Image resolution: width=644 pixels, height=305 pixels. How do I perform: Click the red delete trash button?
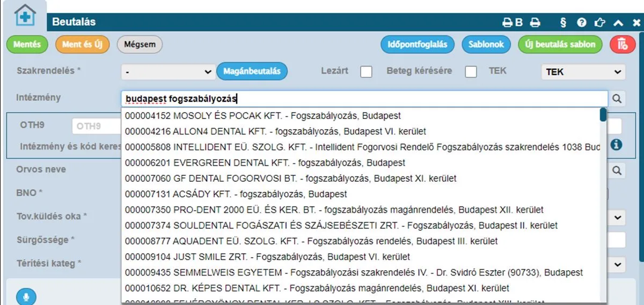pos(623,44)
